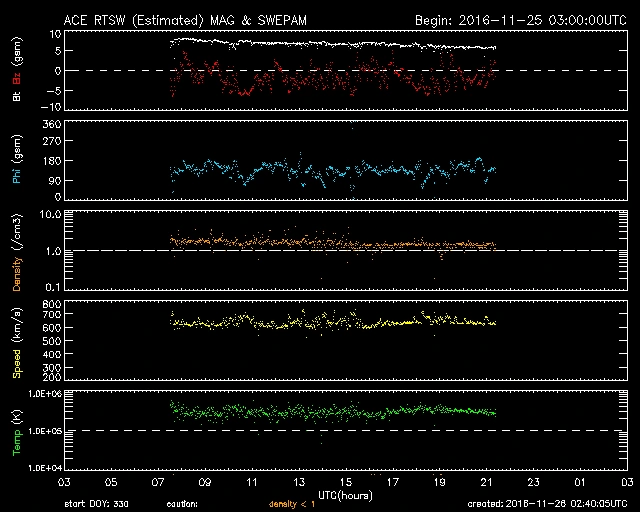The image size is (640, 512).
Task: Click the '-5' value on Bt Bz axis
Action: [x=54, y=90]
